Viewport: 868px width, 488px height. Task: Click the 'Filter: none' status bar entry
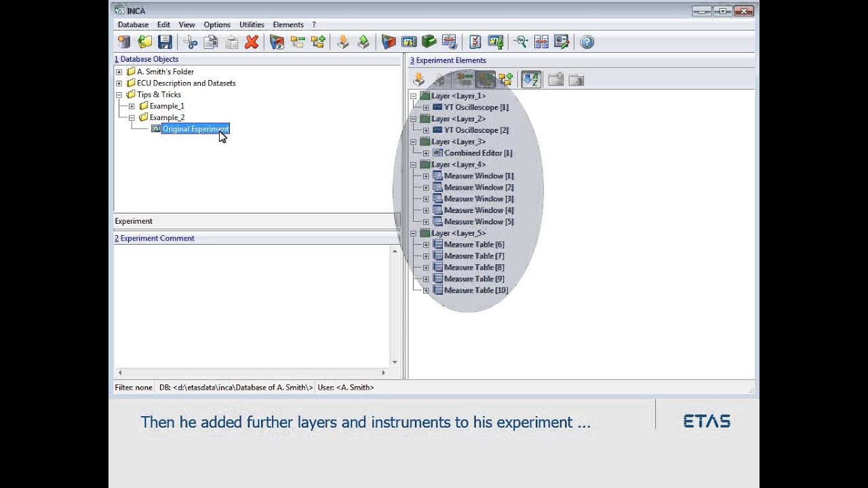click(x=134, y=388)
